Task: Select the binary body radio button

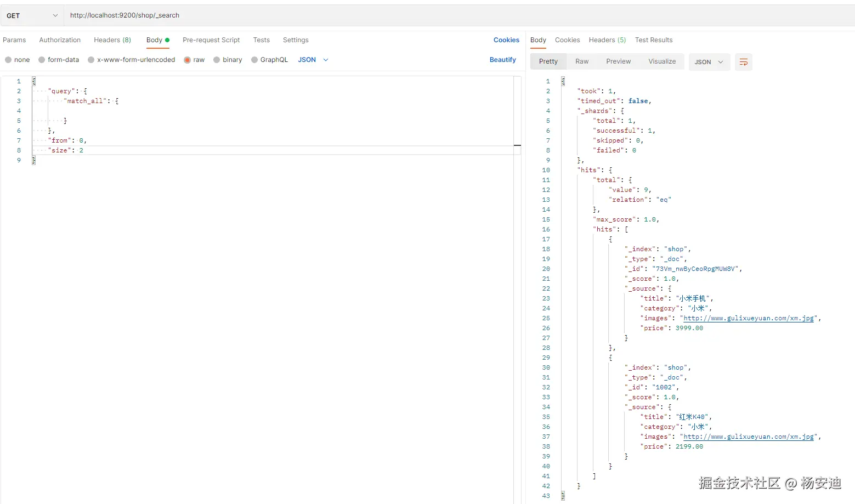Action: coord(217,60)
